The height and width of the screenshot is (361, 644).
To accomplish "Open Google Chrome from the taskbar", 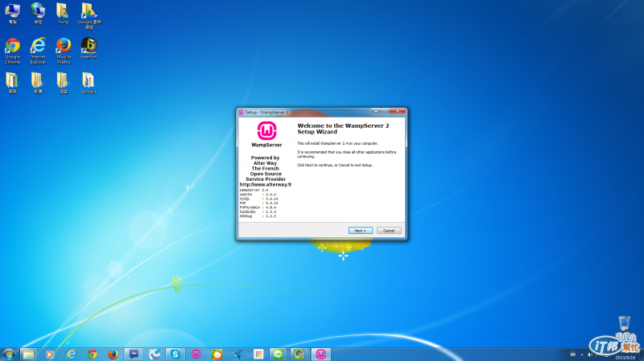I will (92, 355).
